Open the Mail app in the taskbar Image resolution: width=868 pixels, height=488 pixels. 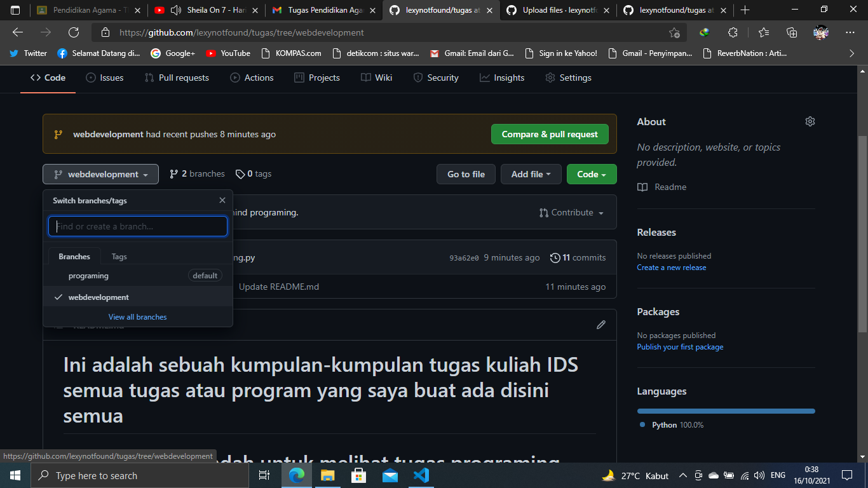click(x=390, y=475)
